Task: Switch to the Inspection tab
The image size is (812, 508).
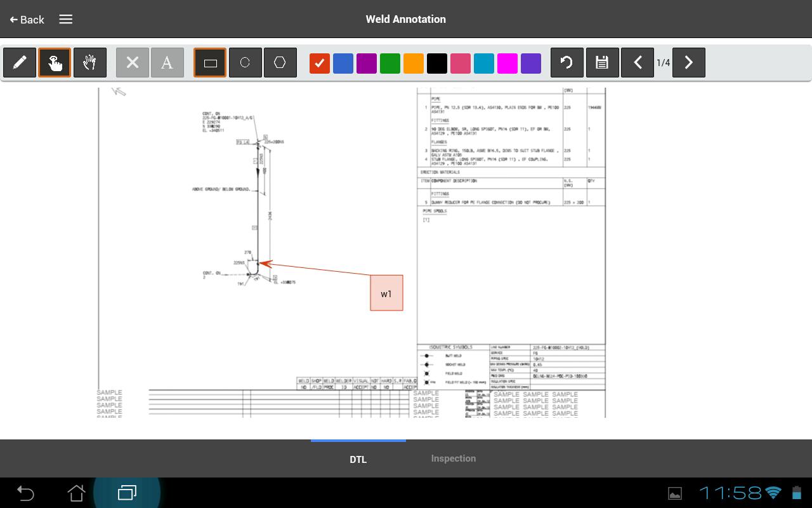Action: (x=453, y=458)
